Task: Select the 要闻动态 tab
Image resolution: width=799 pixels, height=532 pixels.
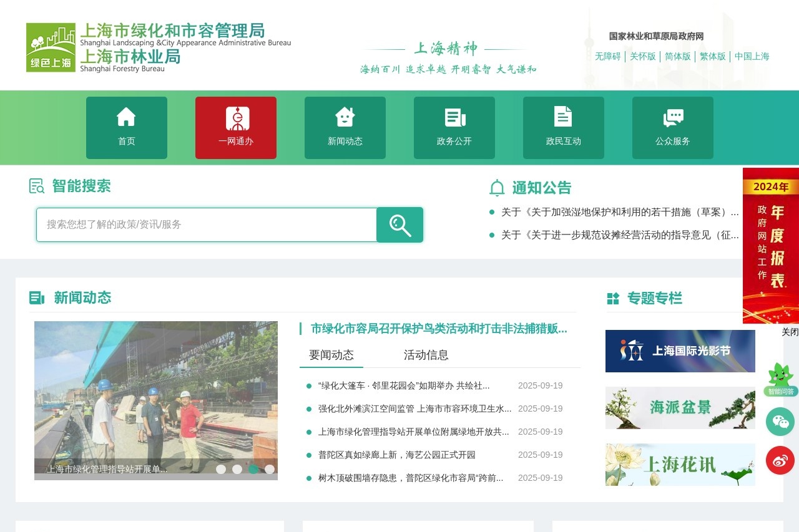Action: [331, 355]
